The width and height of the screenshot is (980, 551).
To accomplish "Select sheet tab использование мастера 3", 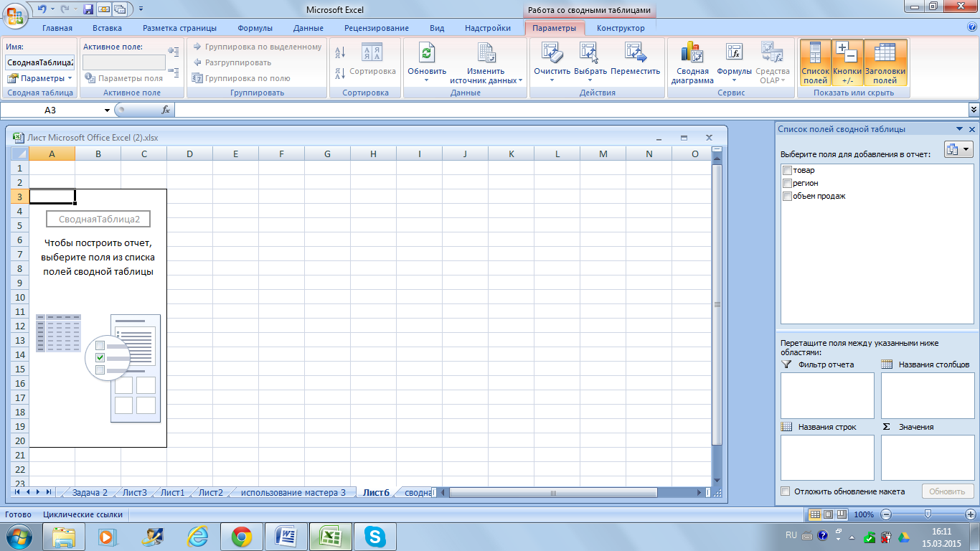I will (293, 492).
